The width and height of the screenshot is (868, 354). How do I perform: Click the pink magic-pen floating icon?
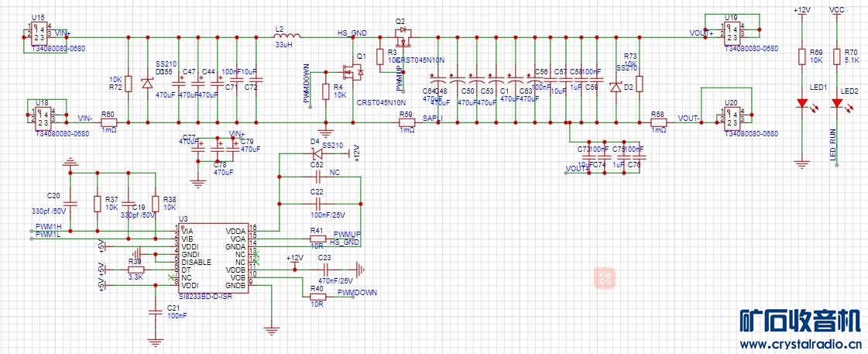(605, 277)
